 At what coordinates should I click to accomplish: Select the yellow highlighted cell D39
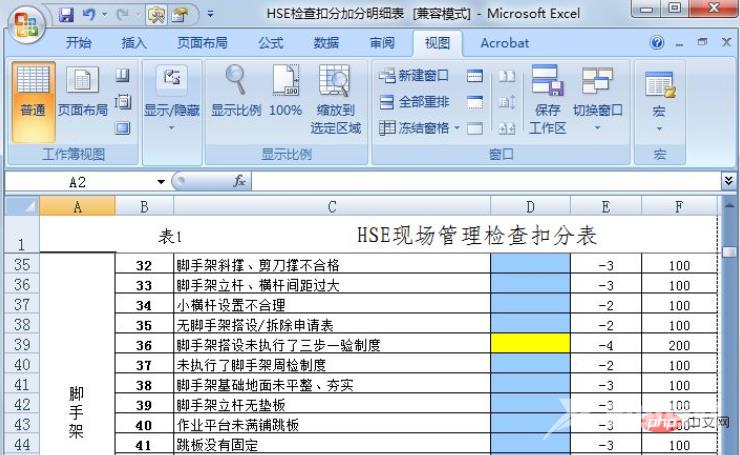click(x=530, y=345)
